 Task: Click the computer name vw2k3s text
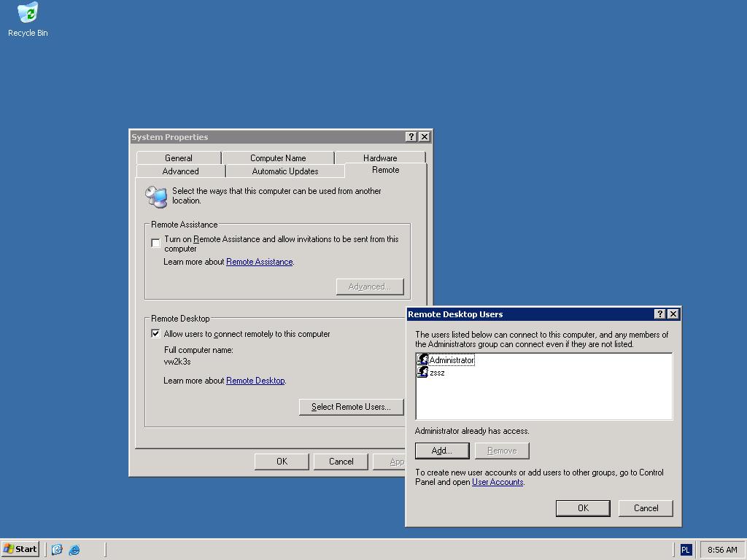point(177,362)
